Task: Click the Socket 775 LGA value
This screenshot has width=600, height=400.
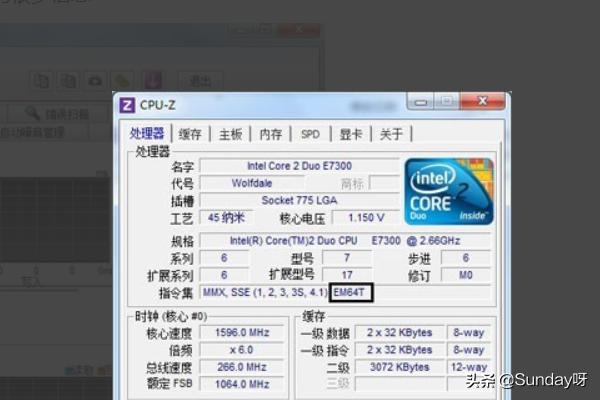Action: click(299, 201)
